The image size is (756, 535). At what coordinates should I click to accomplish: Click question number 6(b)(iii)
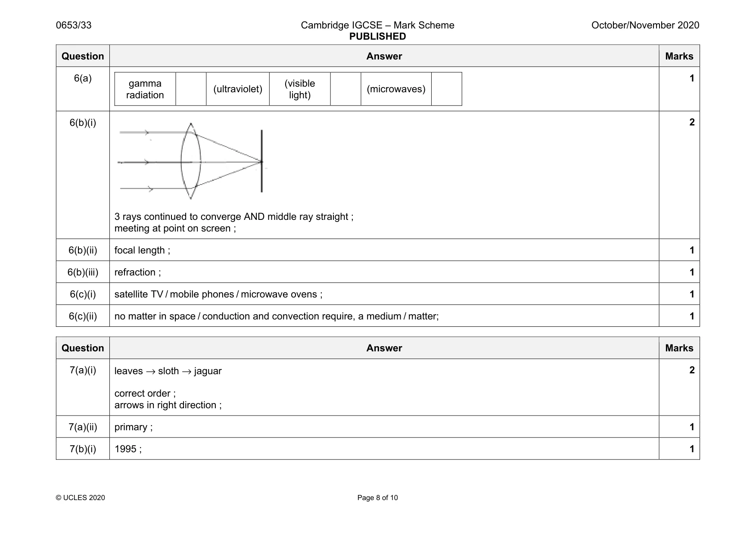click(83, 272)
